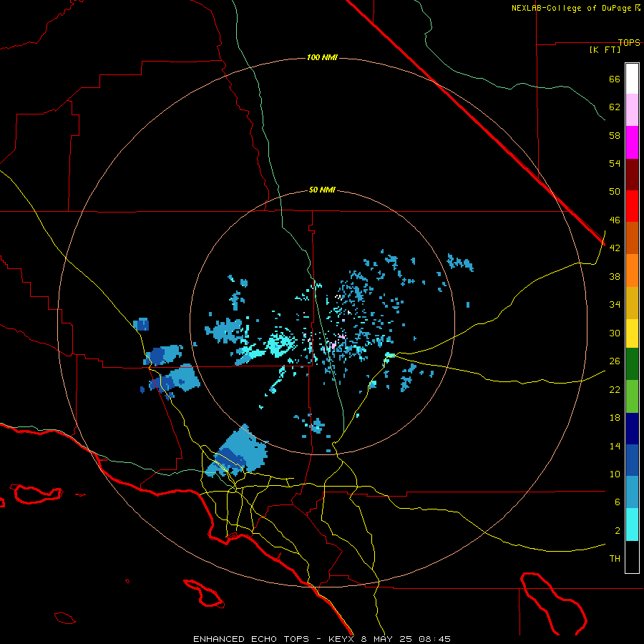Image resolution: width=644 pixels, height=644 pixels.
Task: Click the legend value 58
Action: 615,135
